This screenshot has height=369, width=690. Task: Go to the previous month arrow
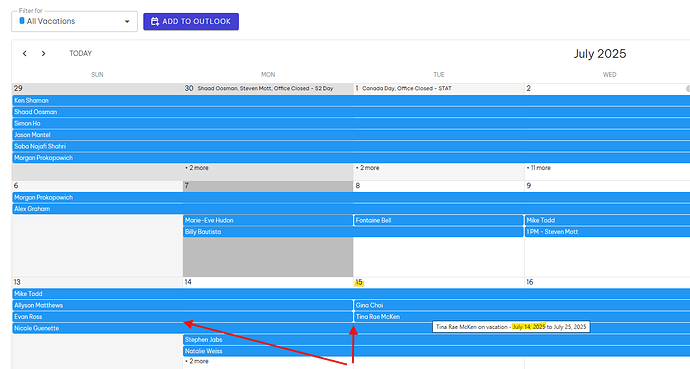click(25, 53)
